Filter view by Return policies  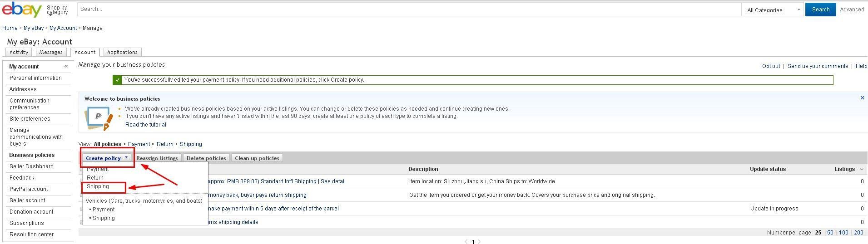(165, 144)
